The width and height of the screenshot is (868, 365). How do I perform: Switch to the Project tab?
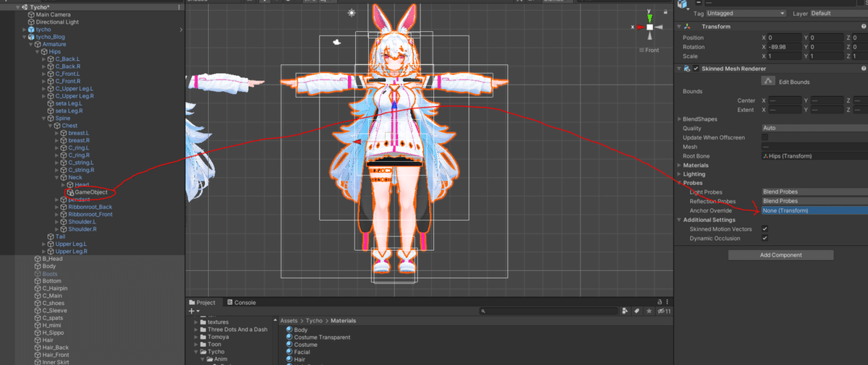tap(202, 302)
